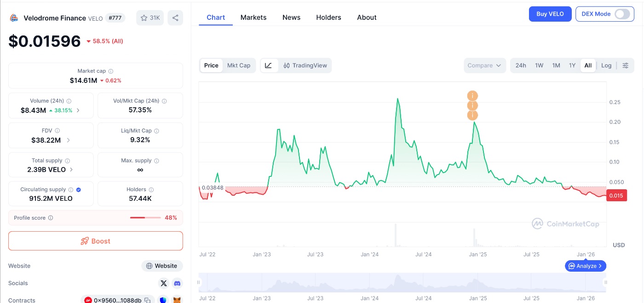
Task: Expand Total supply details chevron
Action: (x=71, y=169)
